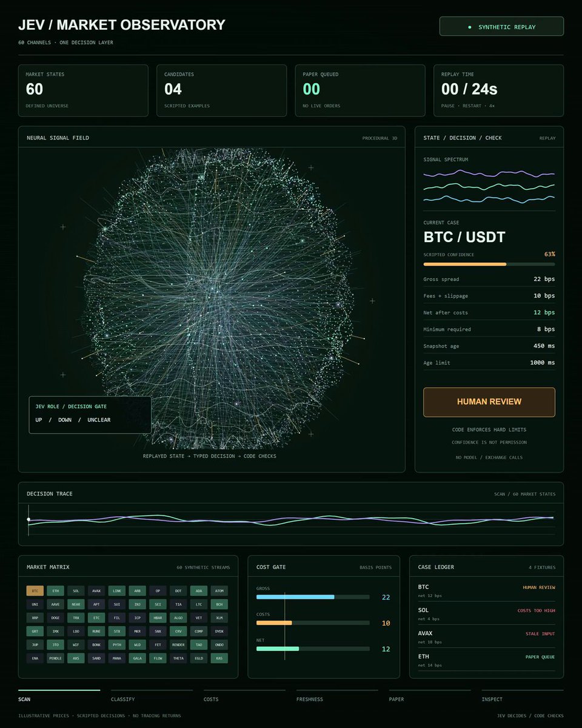Click the Scripted Confidence progress bar
The height and width of the screenshot is (728, 582).
click(489, 265)
